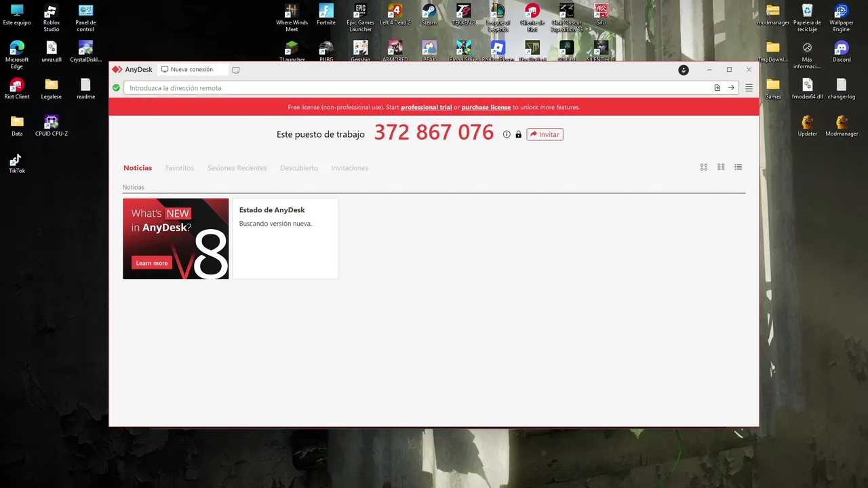The image size is (868, 488).
Task: Select the Discord desktop icon
Action: pos(842,52)
